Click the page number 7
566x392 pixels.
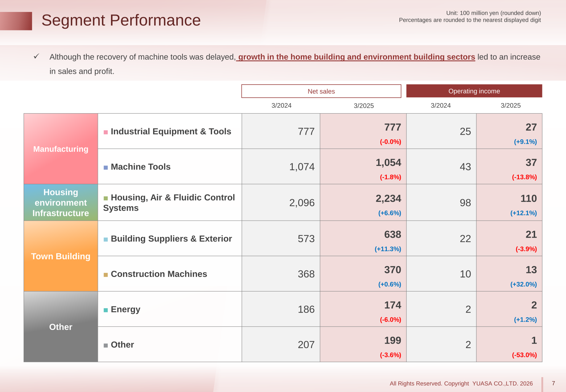553,383
